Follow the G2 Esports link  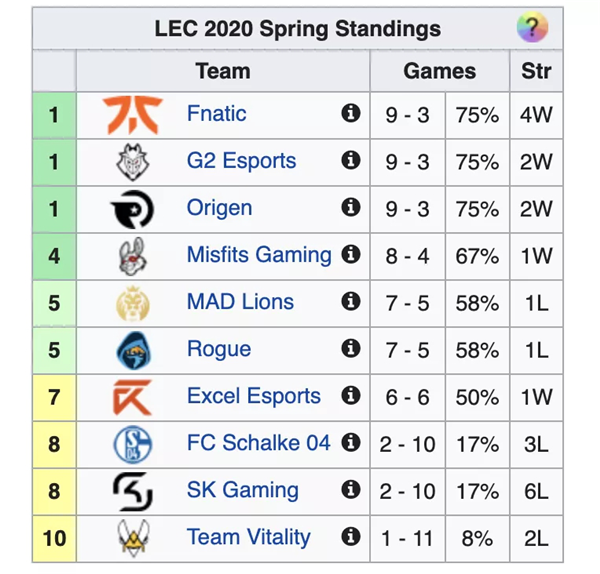(x=241, y=161)
